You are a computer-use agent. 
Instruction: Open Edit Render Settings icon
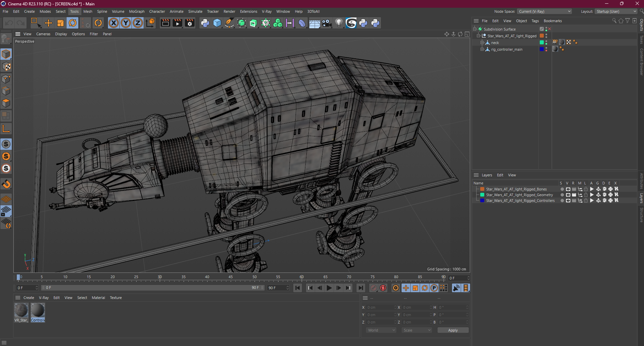pyautogui.click(x=190, y=23)
